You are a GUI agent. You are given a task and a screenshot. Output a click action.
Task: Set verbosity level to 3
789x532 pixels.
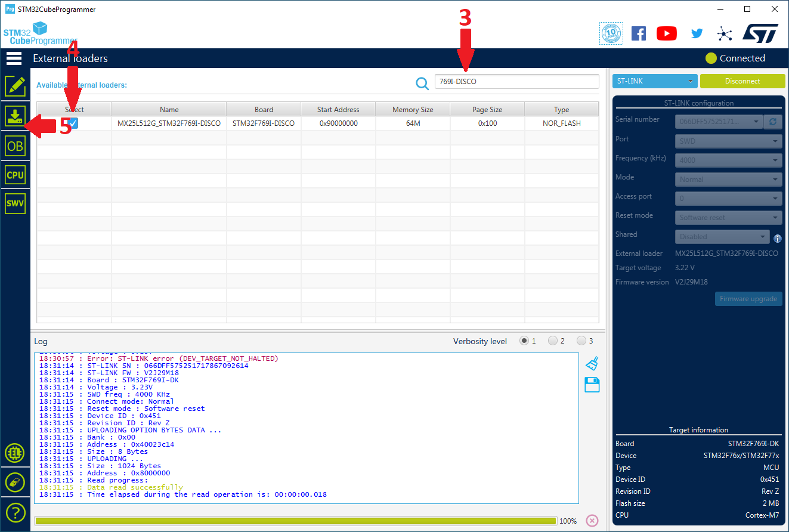[581, 341]
